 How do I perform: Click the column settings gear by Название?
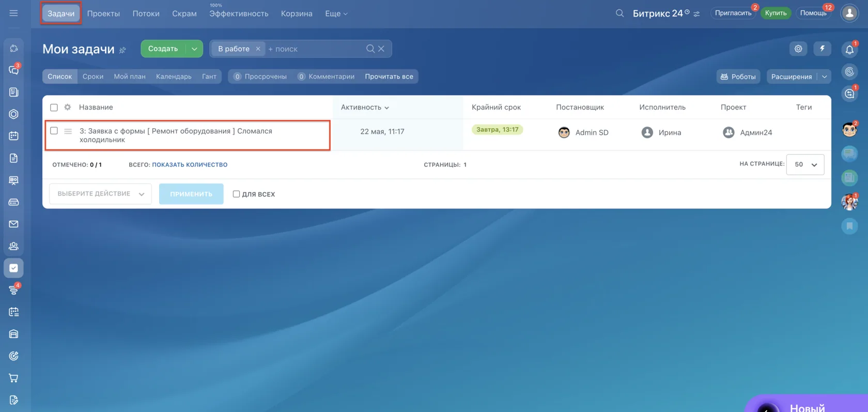click(x=68, y=107)
